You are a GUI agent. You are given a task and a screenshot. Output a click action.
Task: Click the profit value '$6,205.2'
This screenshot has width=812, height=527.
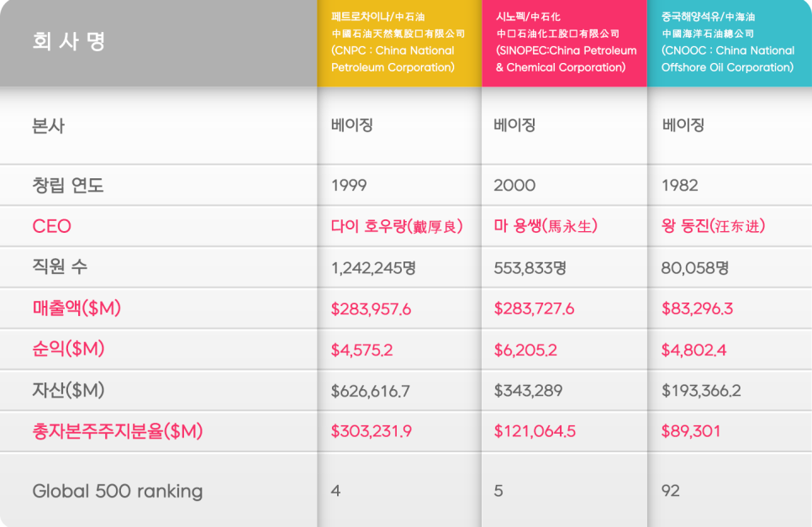click(x=525, y=350)
